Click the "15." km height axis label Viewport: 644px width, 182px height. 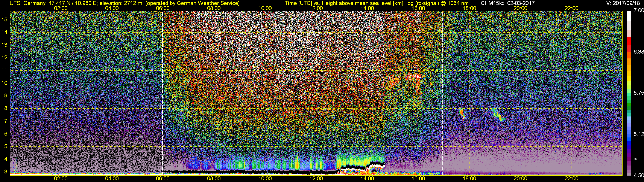(5, 19)
